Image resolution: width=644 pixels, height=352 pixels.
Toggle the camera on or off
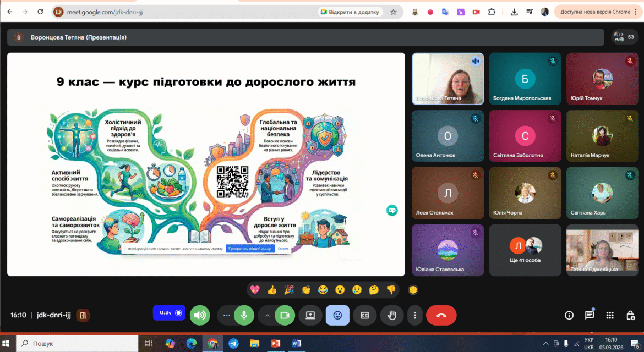pos(285,315)
